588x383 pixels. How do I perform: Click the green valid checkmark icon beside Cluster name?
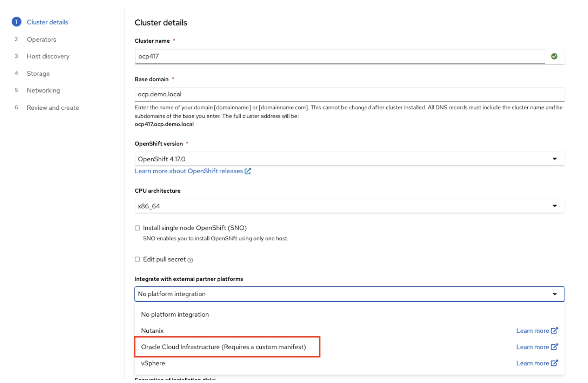click(554, 56)
